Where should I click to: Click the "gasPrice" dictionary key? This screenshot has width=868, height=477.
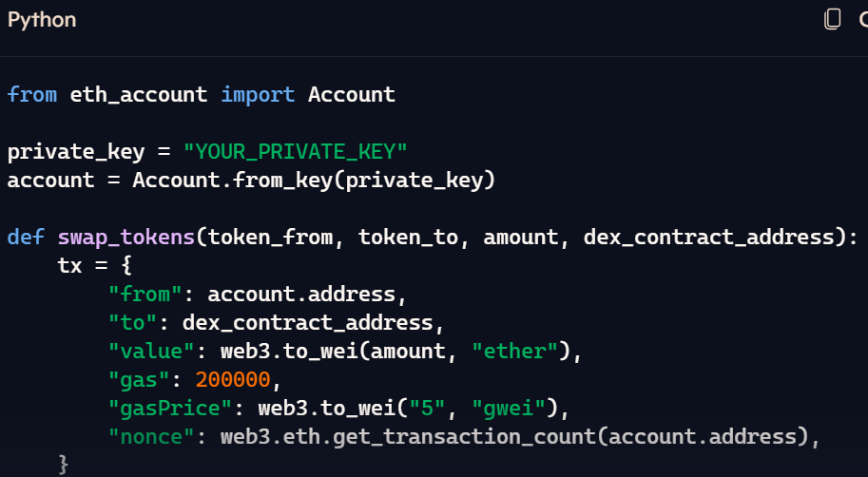[170, 409]
